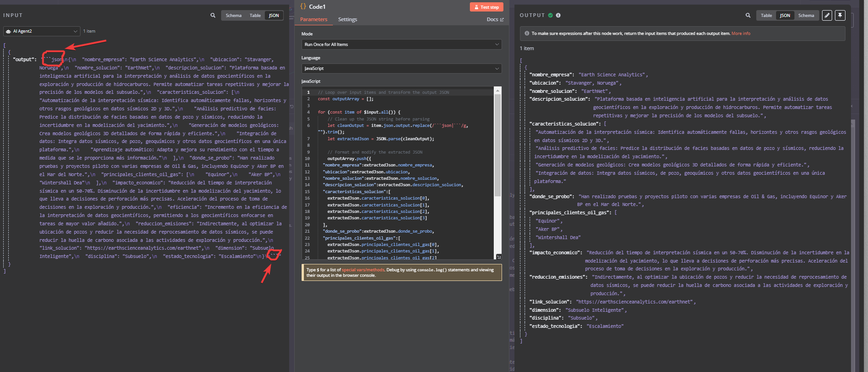This screenshot has width=868, height=372.
Task: Click the INPUT panel heading
Action: (13, 15)
